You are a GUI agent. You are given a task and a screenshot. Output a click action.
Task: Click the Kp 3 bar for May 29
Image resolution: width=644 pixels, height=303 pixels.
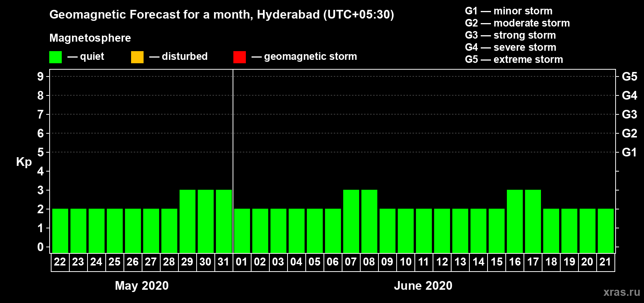click(188, 222)
